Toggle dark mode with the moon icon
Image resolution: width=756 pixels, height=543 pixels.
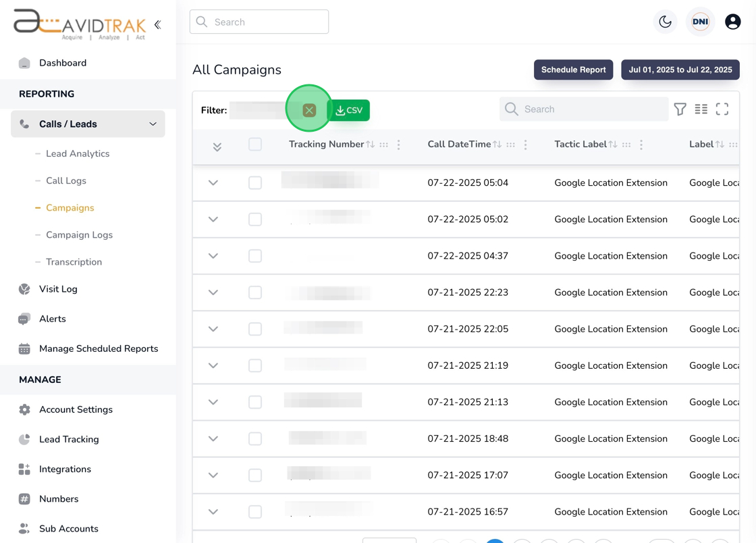tap(666, 22)
